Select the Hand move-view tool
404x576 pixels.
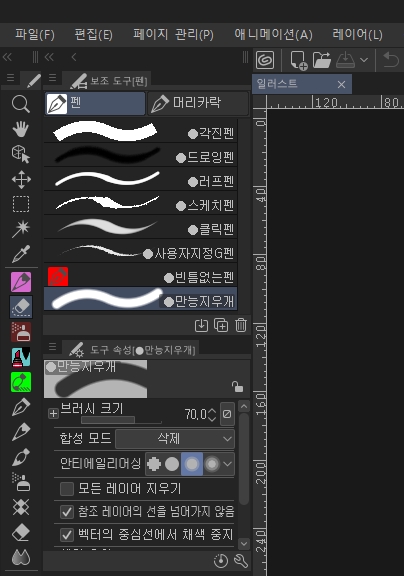pos(21,129)
